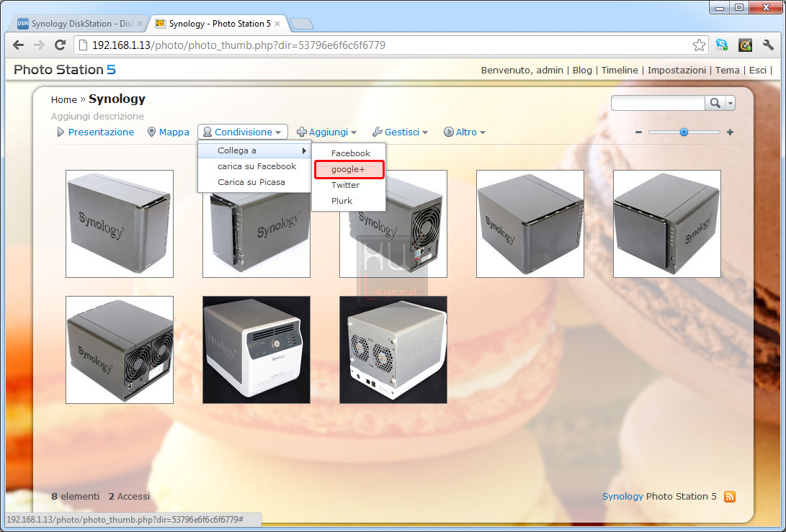This screenshot has height=532, width=786.
Task: Click 'Aggiungi descrizione' to add a description
Action: click(97, 116)
